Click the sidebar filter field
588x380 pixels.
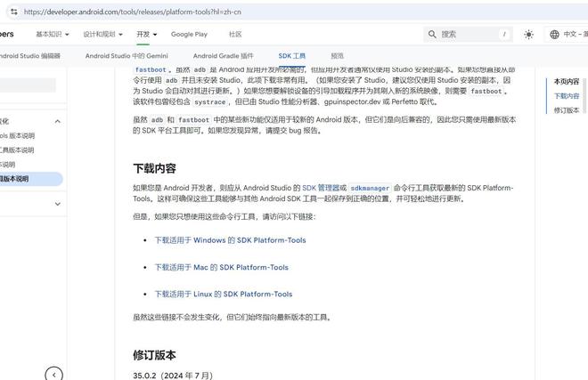point(28,85)
